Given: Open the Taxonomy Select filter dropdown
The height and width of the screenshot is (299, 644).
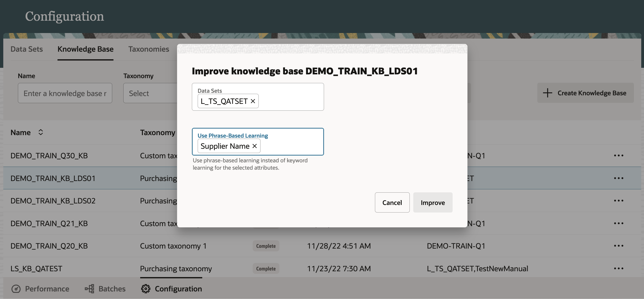Looking at the screenshot, I should (150, 93).
